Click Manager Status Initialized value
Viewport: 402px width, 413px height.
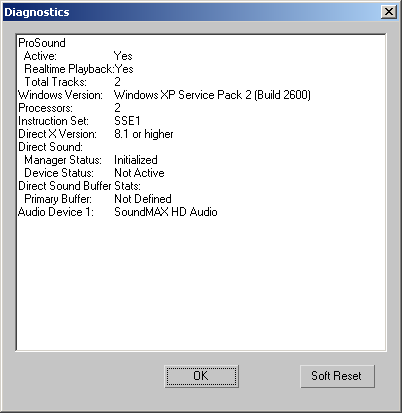tap(136, 160)
